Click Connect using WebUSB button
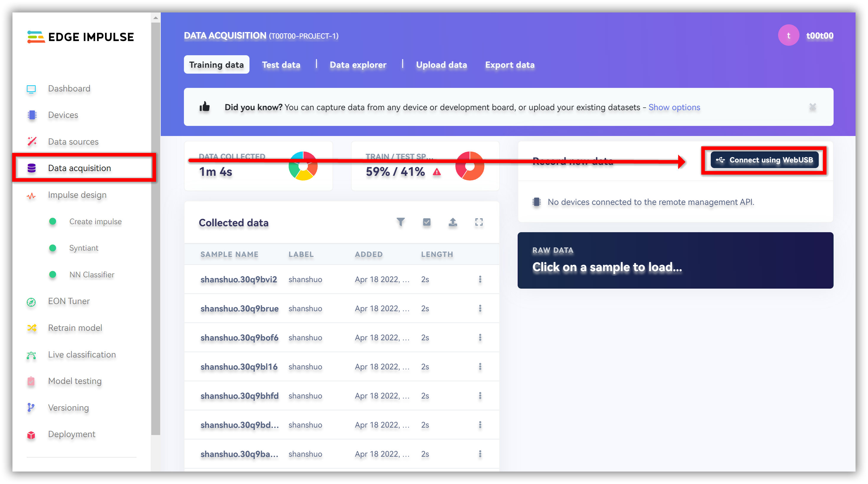 764,160
